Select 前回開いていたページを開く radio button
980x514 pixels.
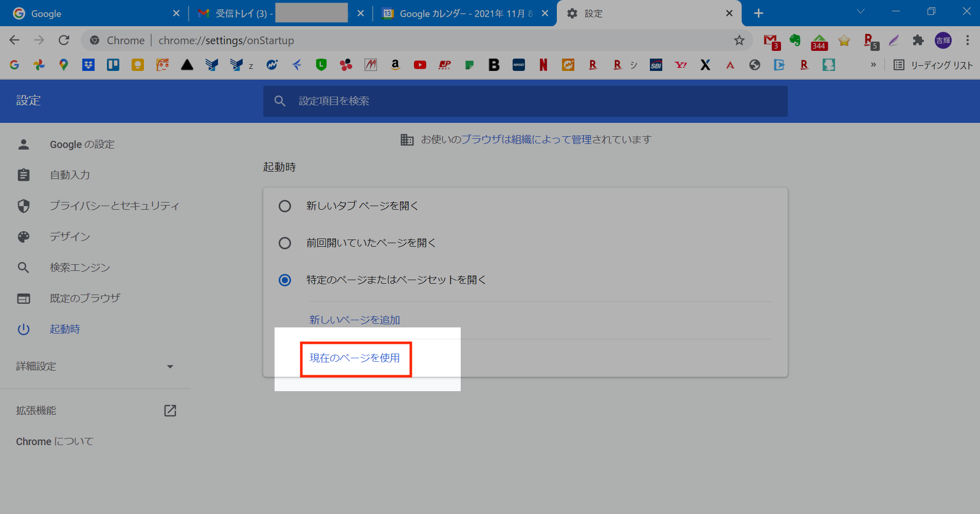point(285,243)
